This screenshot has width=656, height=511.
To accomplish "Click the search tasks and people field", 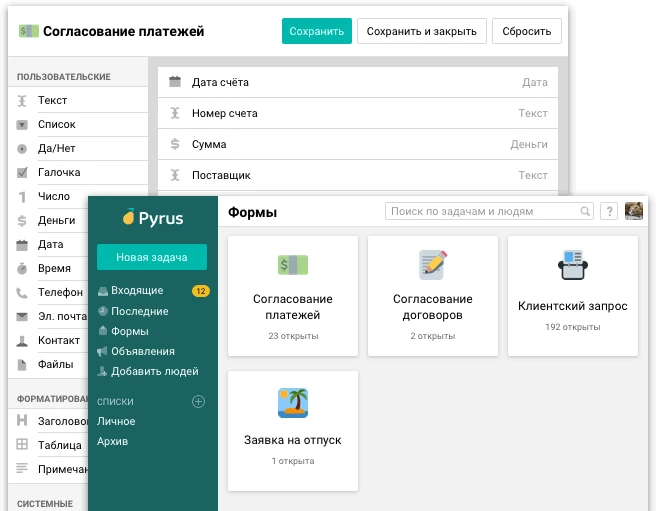I will click(x=483, y=212).
